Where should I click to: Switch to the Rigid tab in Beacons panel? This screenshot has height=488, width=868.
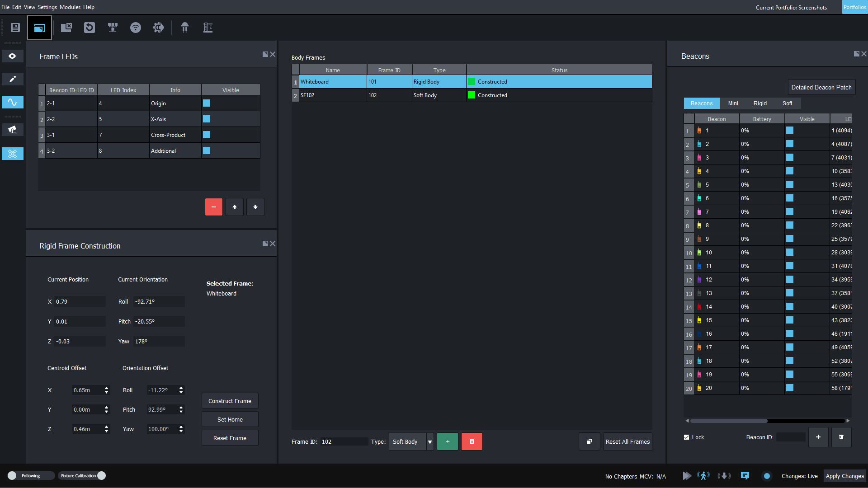click(760, 103)
